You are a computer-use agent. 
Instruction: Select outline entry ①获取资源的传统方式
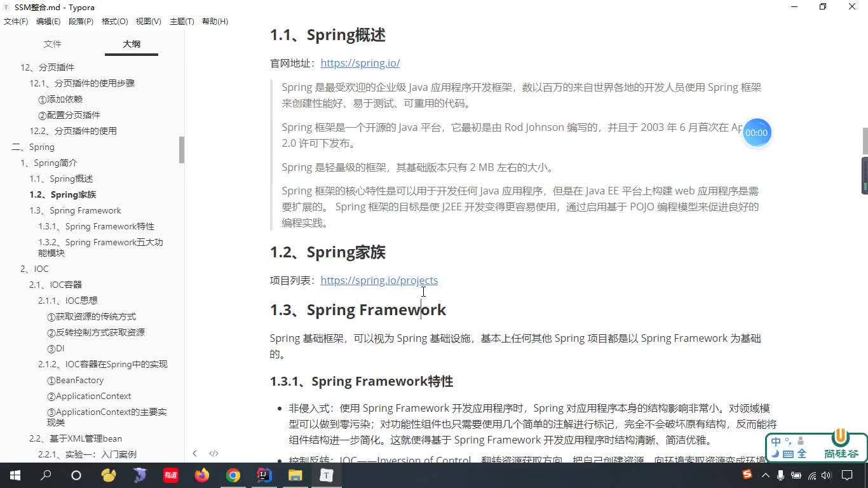[x=92, y=316]
